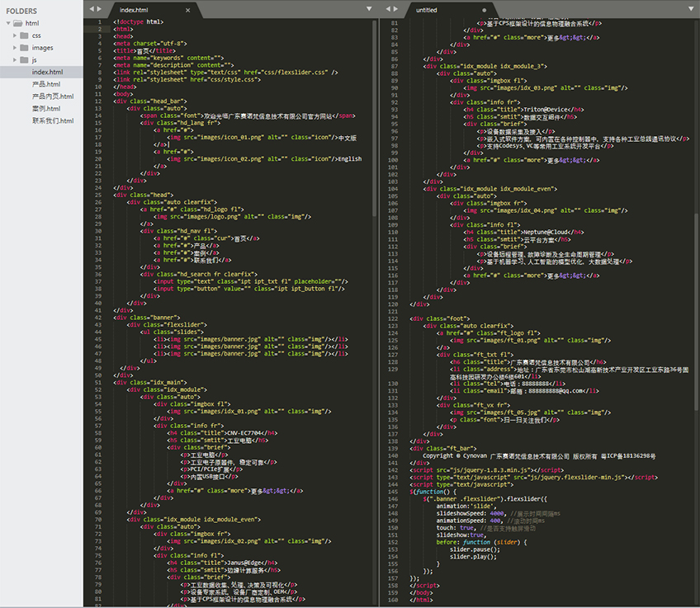Go to previous tab in left pane
The width and height of the screenshot is (700, 608).
click(x=92, y=9)
